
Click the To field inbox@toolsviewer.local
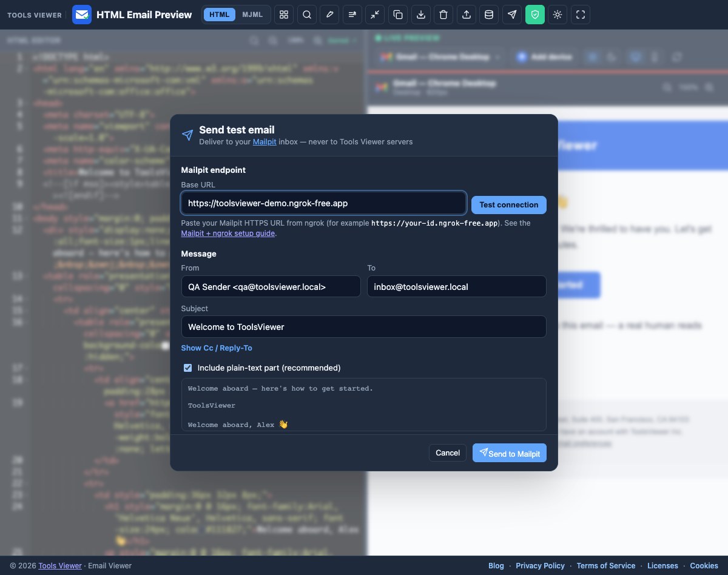point(457,286)
